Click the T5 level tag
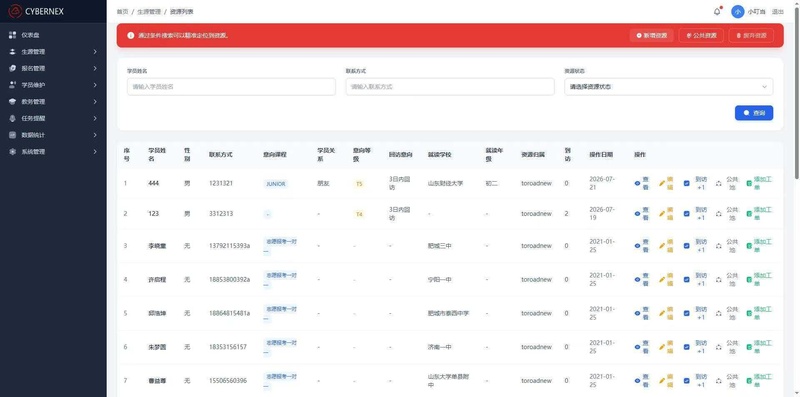800x397 pixels. [359, 184]
